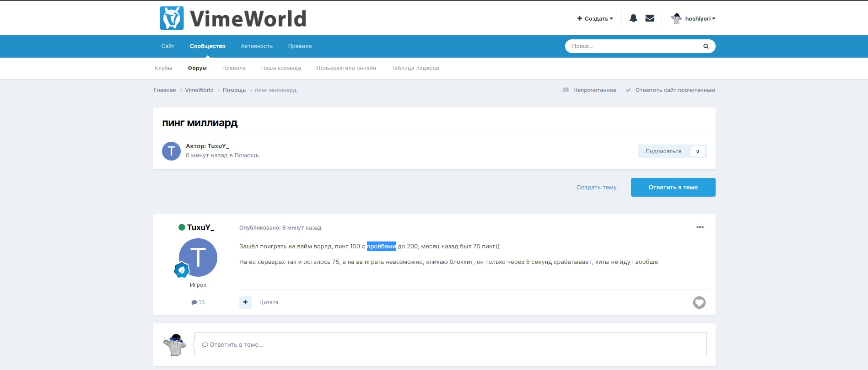The width and height of the screenshot is (868, 370).
Task: Open messages envelope icon
Action: [x=650, y=18]
